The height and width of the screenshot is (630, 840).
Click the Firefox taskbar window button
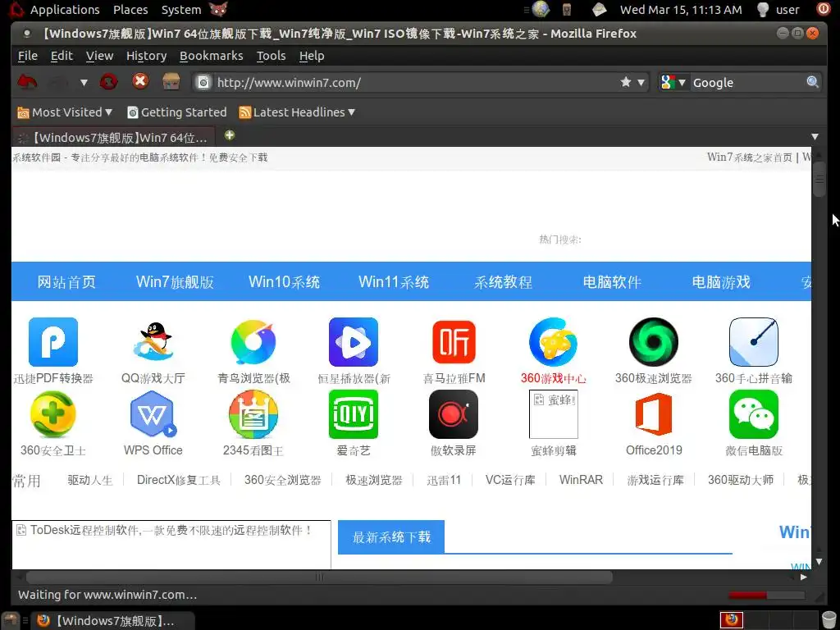click(x=112, y=621)
